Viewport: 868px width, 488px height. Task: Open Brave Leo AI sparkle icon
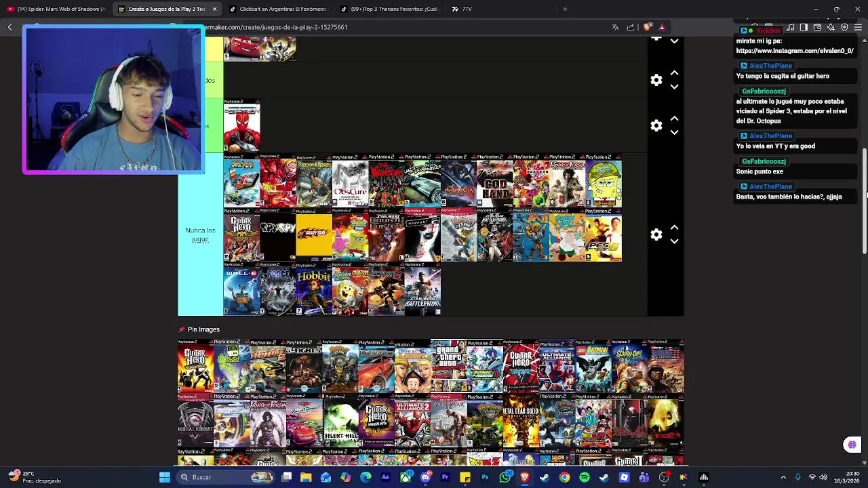(831, 27)
